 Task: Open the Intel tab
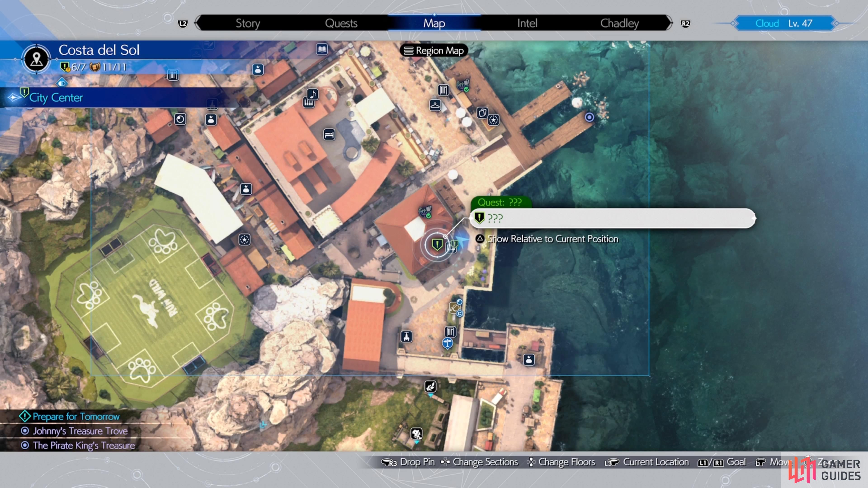pos(527,23)
